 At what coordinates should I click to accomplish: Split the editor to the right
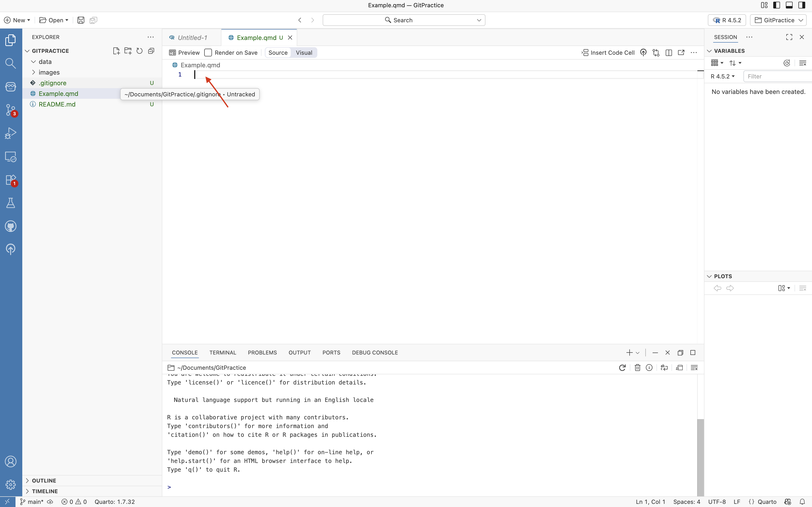click(x=668, y=53)
